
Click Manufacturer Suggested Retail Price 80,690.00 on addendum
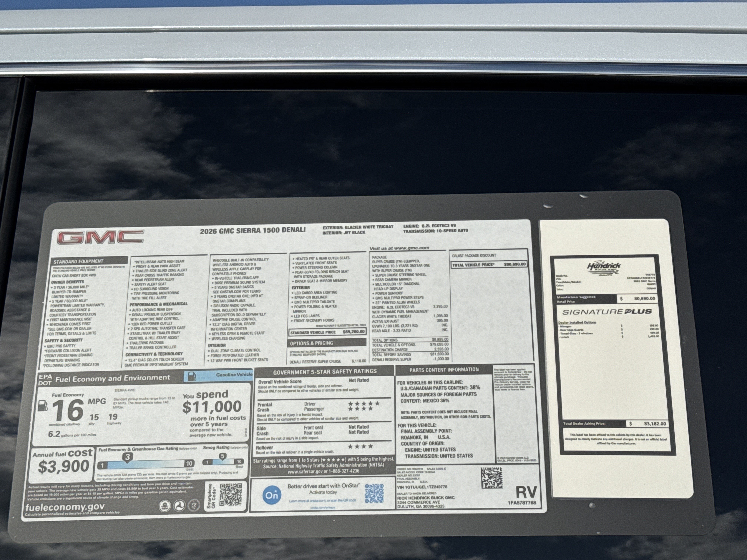point(607,299)
